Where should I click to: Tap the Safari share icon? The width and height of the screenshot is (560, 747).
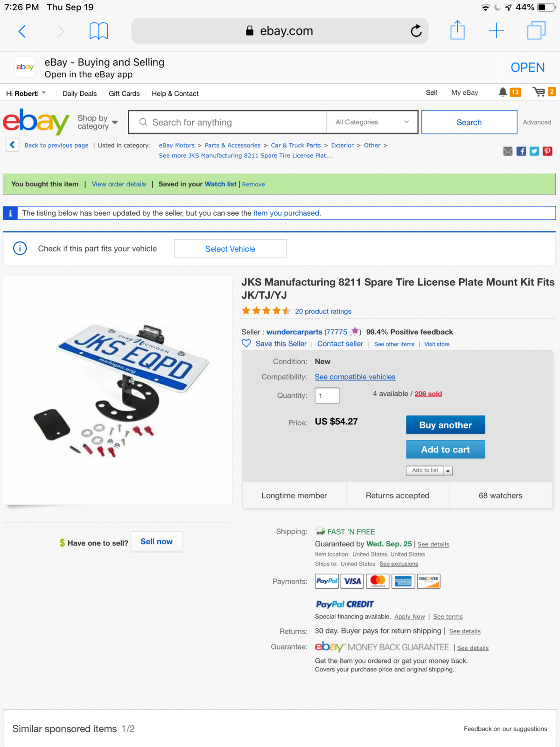[457, 30]
